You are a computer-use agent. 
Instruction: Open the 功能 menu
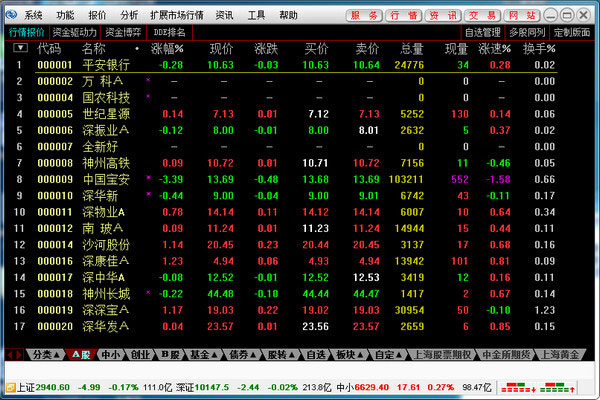[65, 15]
